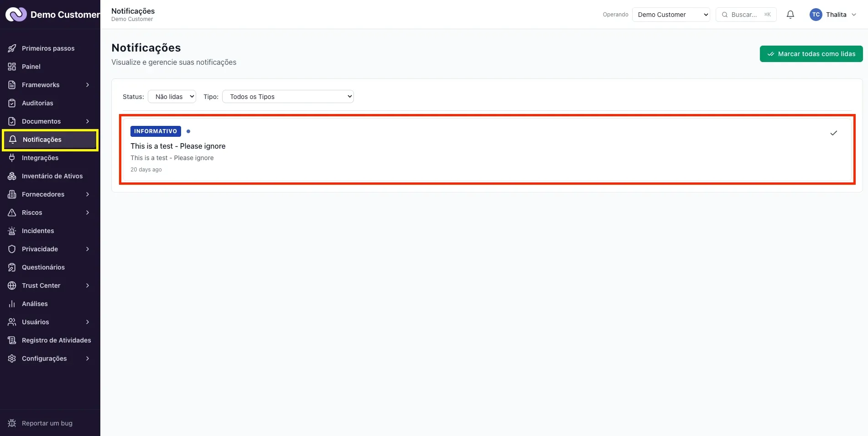
Task: Click the Questionários icon in the sidebar
Action: (12, 267)
